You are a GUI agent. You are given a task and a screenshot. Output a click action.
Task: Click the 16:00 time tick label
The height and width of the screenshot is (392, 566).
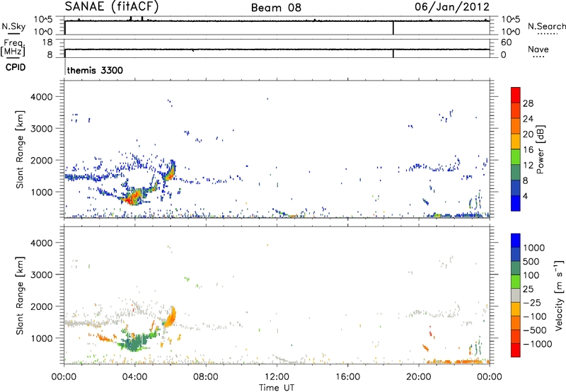pos(347,377)
